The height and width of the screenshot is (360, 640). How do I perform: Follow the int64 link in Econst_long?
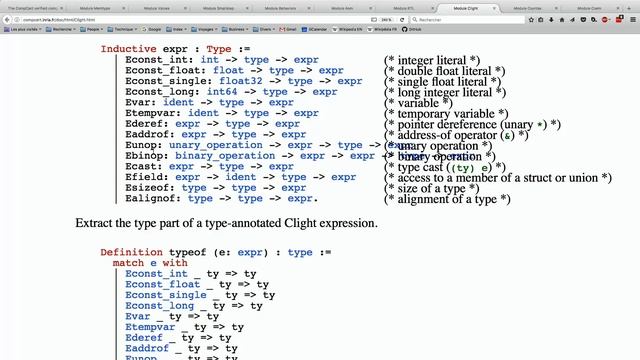[x=222, y=91]
